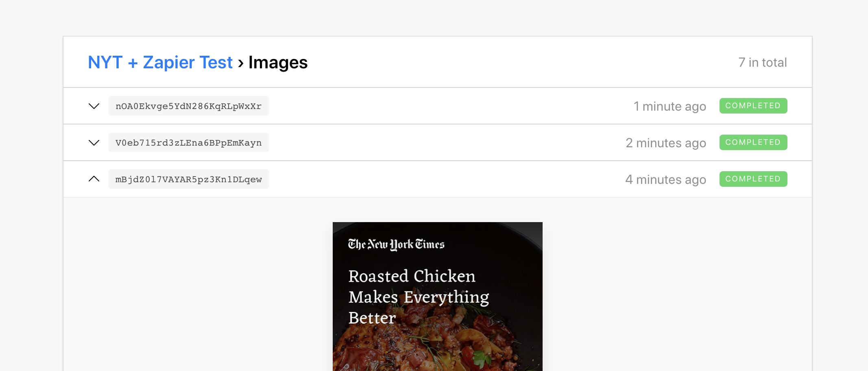Click the "Roasted Chicken" headline in preview
Viewport: 868px width, 371px height.
click(x=412, y=276)
